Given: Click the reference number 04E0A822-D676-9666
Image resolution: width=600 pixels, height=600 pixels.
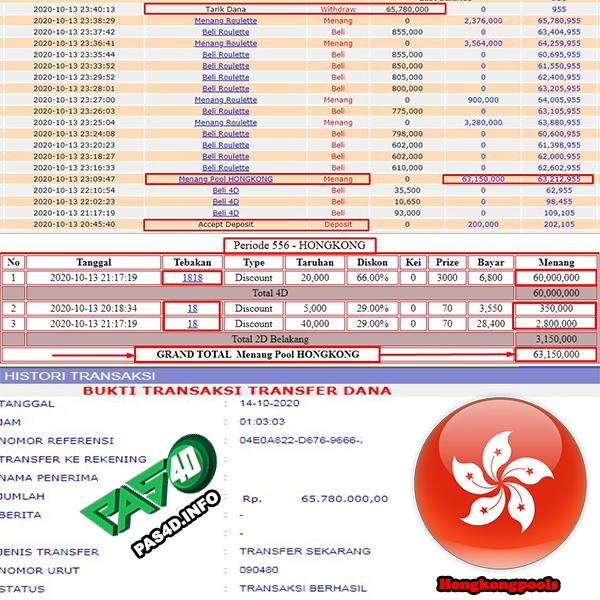Looking at the screenshot, I should (x=301, y=440).
